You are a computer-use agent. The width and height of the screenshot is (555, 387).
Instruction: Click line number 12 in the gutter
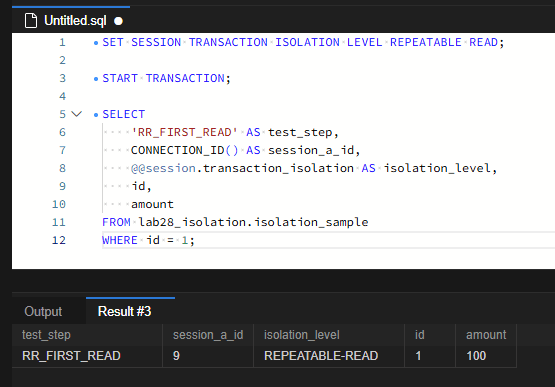tap(59, 240)
